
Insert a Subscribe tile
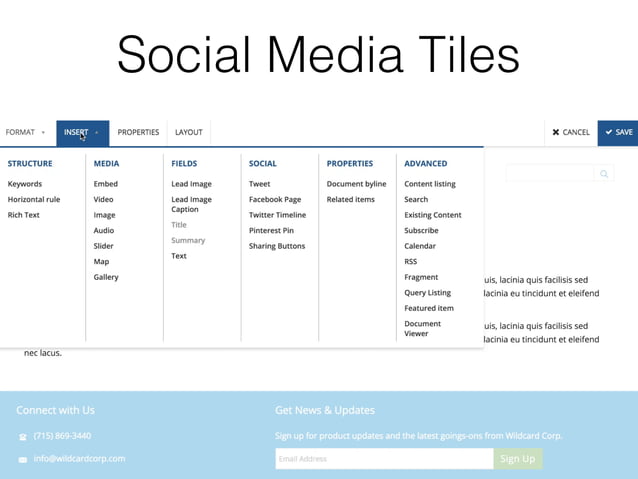coord(421,230)
